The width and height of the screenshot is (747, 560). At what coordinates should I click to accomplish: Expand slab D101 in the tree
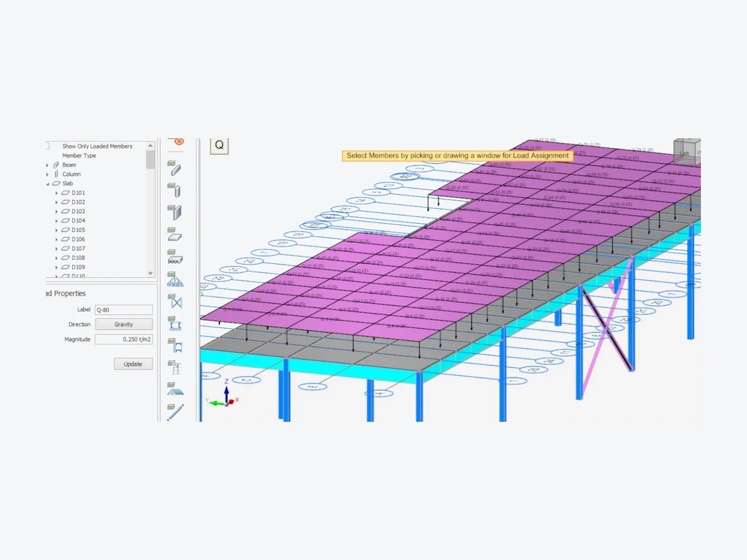57,193
